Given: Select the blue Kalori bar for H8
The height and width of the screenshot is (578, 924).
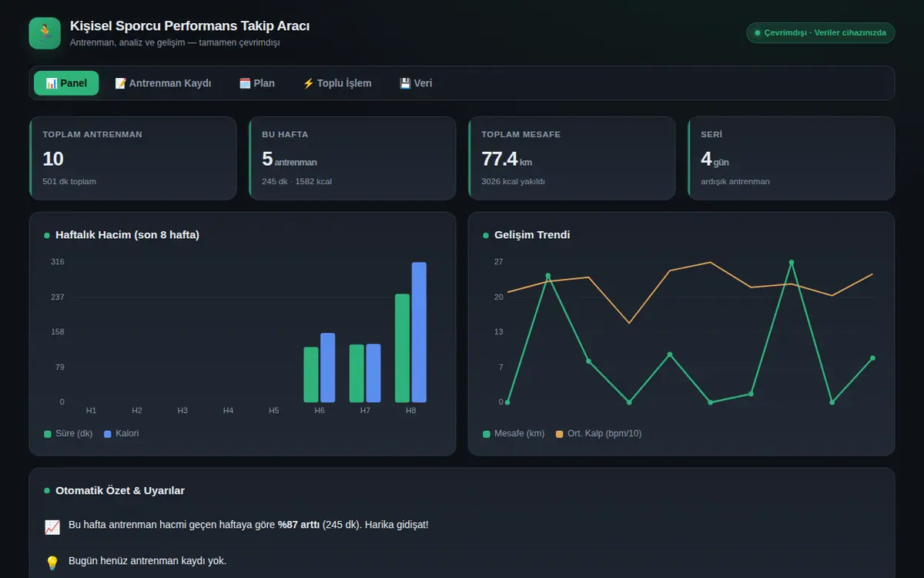Looking at the screenshot, I should (419, 332).
